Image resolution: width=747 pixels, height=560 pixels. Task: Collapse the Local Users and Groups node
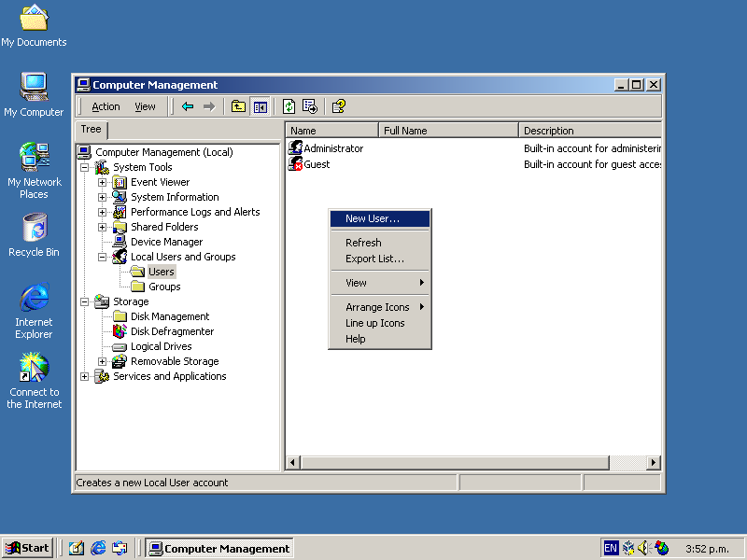click(x=103, y=257)
